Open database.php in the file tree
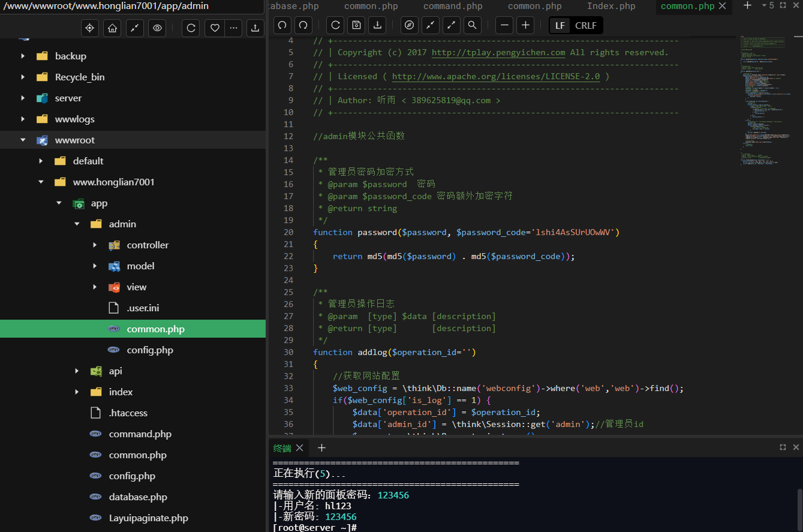803x532 pixels. 138,497
